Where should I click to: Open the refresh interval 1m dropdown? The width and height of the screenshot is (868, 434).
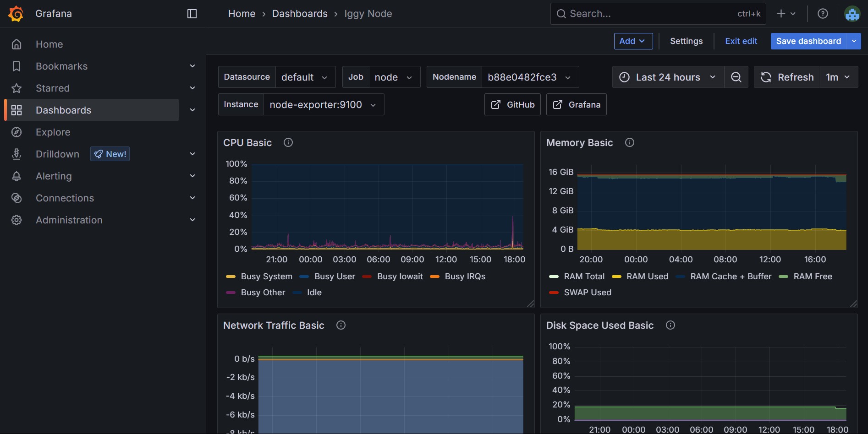tap(838, 77)
